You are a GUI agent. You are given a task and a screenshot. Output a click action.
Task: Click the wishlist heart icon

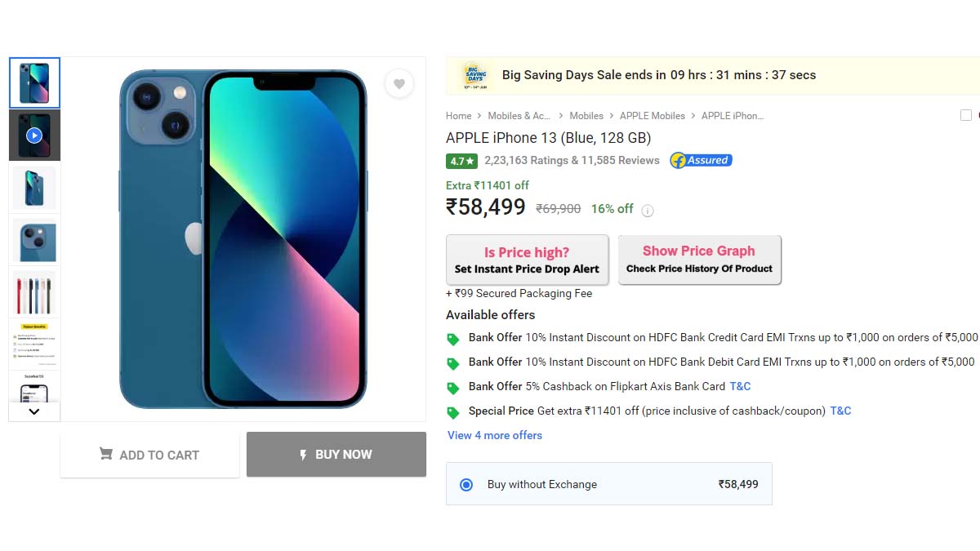[399, 84]
